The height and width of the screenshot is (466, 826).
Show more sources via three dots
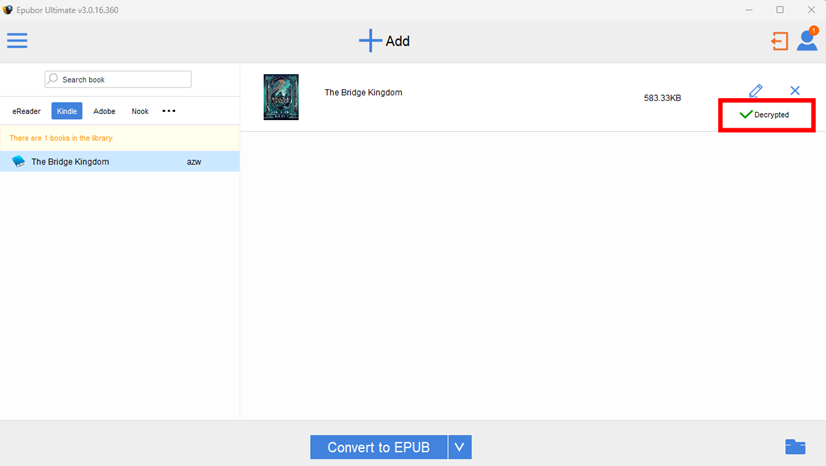169,111
